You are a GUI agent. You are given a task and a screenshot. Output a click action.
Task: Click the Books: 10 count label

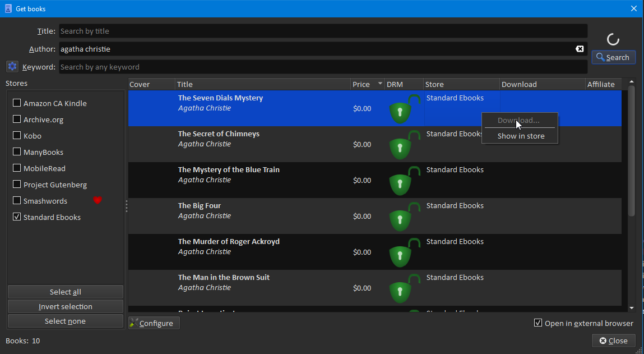(22, 341)
